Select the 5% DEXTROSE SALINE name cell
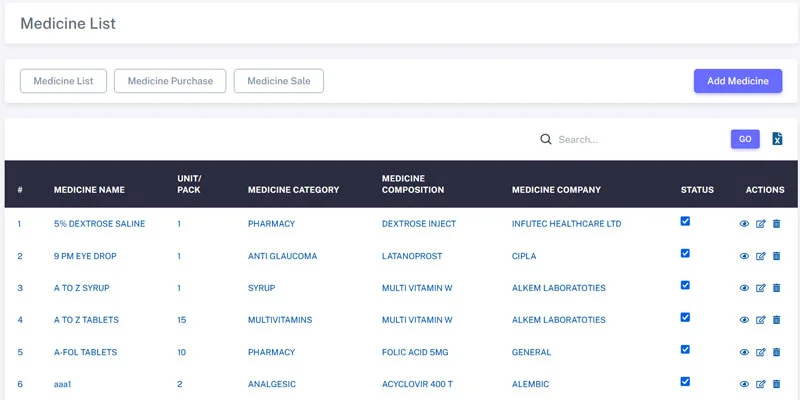The width and height of the screenshot is (800, 400). (x=99, y=224)
